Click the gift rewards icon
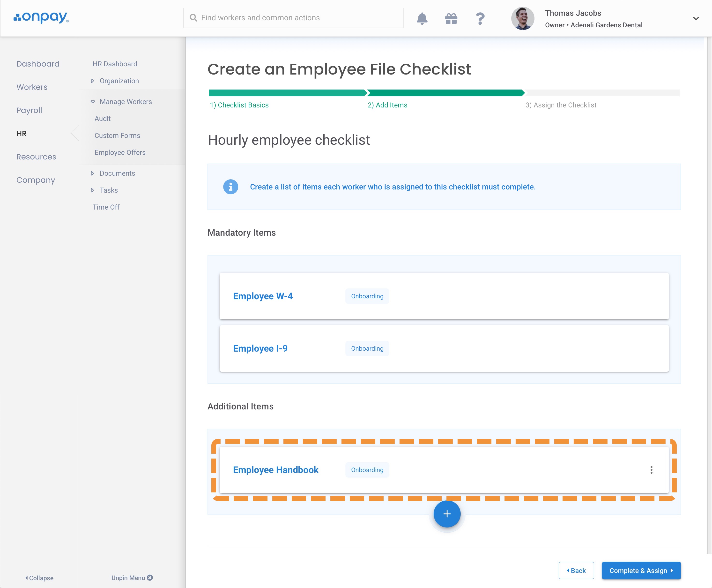712x588 pixels. point(451,18)
